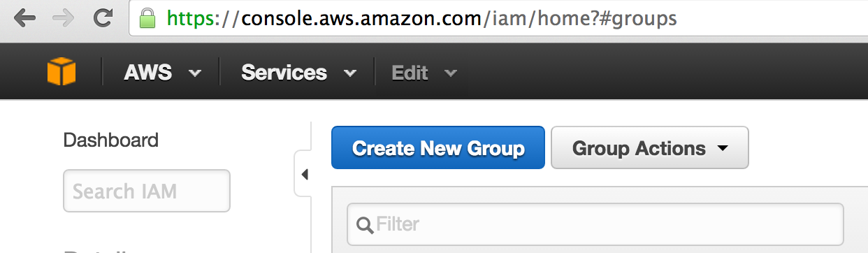Click the orange AWS cube logo
868x253 pixels.
pos(62,72)
